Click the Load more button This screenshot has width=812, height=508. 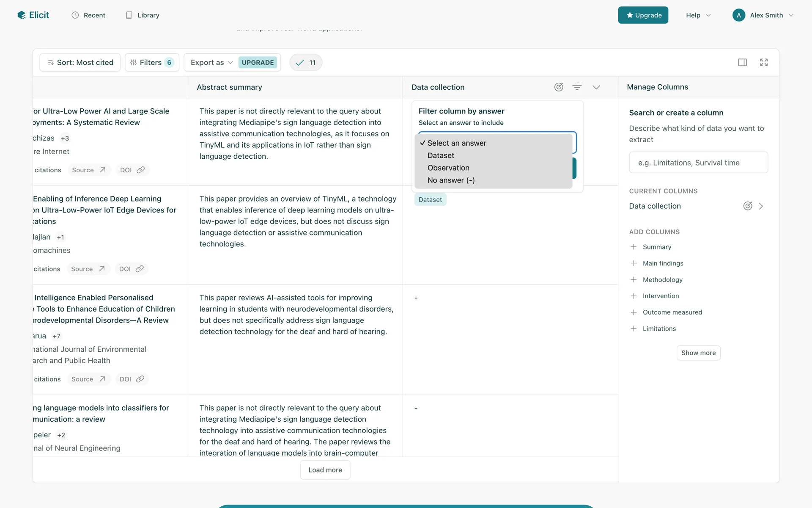(325, 470)
